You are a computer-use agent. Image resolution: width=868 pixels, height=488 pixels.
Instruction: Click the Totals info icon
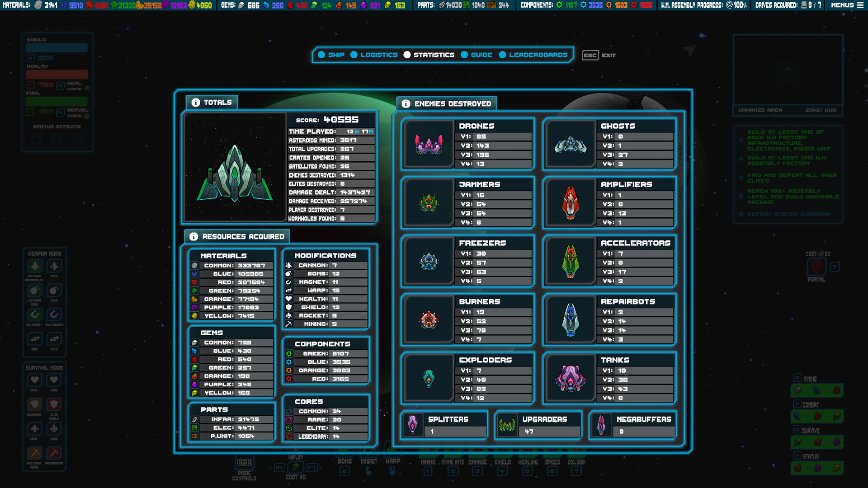195,102
